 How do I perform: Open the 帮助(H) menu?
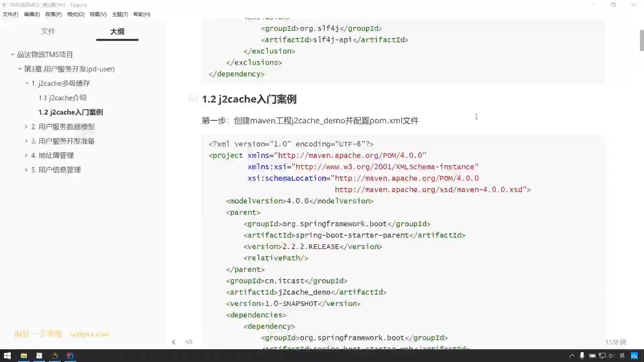tap(142, 14)
